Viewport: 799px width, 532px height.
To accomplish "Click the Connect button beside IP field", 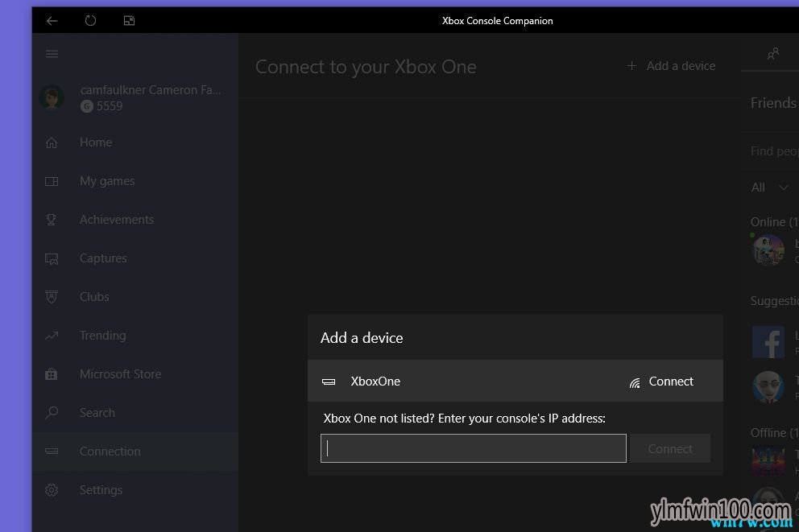I will 670,448.
